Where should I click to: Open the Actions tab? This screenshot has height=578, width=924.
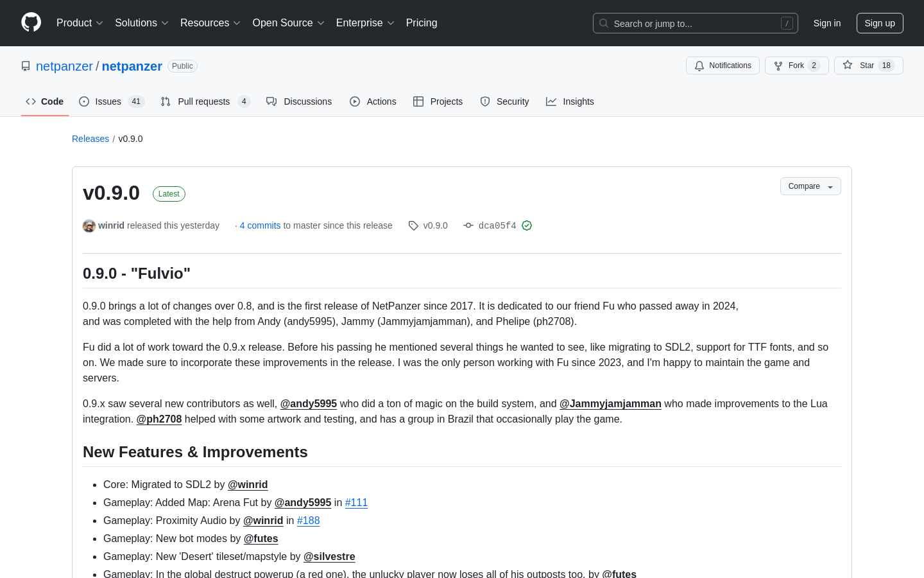[373, 101]
